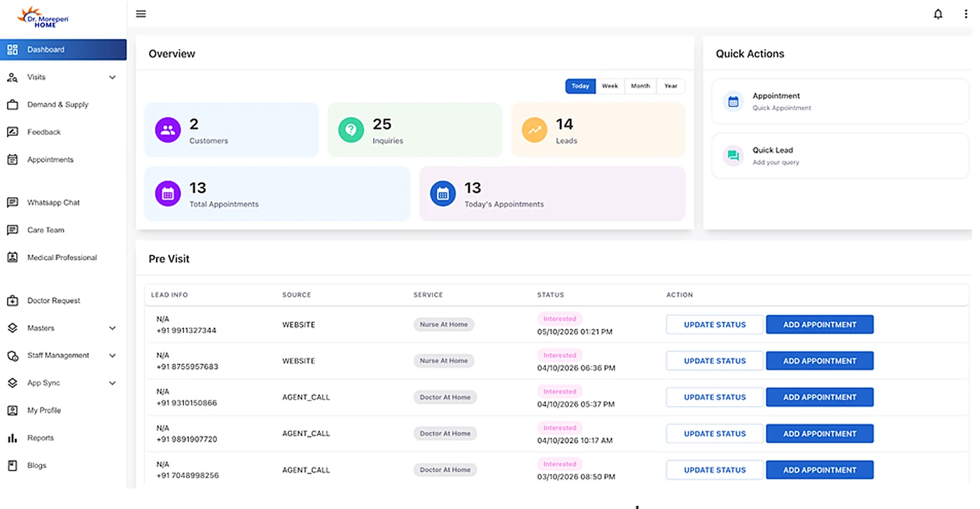980x509 pixels.
Task: Click the Quick Lead chat icon
Action: pos(733,155)
